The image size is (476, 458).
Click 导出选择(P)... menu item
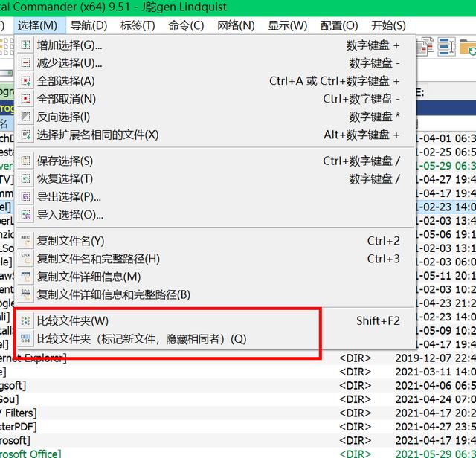(69, 197)
